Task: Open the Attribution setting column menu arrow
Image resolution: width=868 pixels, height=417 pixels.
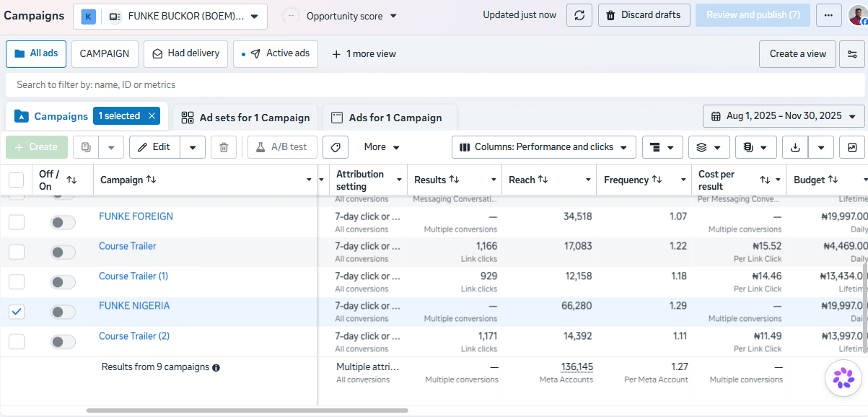Action: click(399, 180)
